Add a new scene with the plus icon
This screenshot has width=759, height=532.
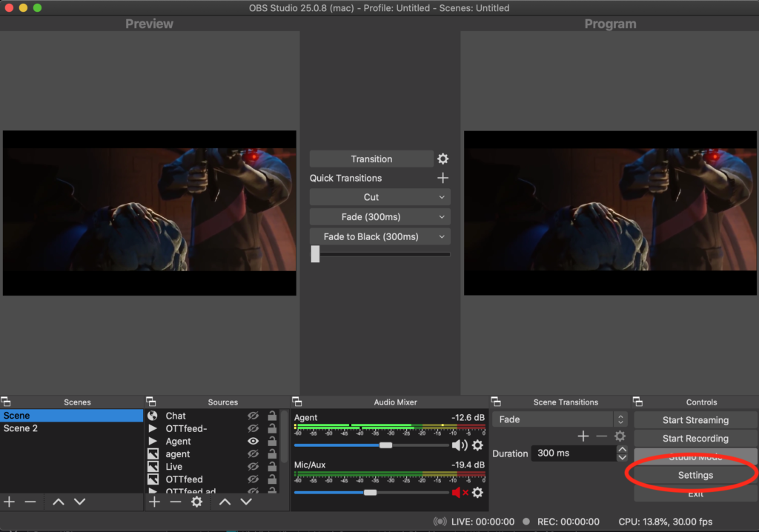point(9,502)
